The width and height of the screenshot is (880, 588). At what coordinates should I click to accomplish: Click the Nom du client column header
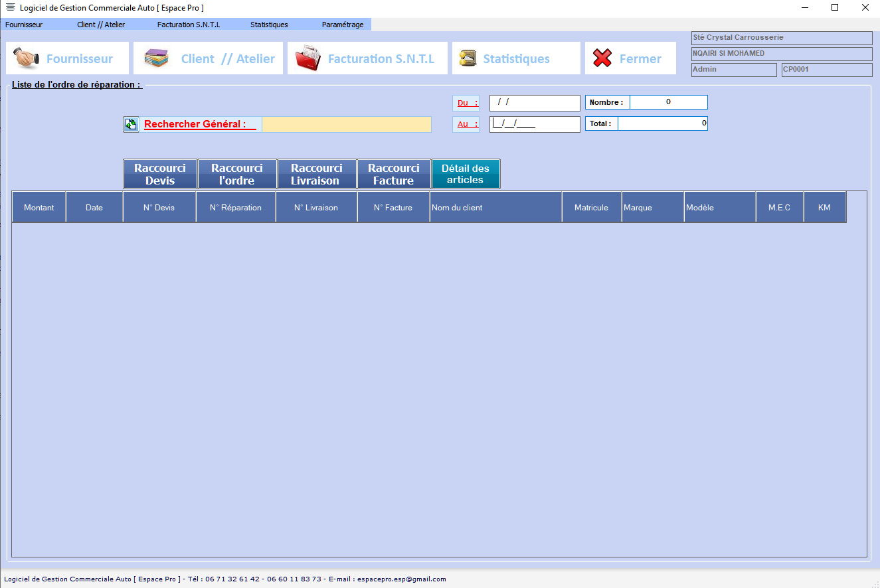[495, 207]
